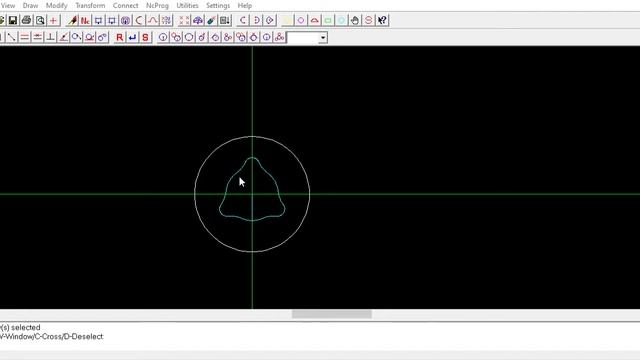Click the floppy disk Save icon
The image size is (640, 360).
(13, 20)
